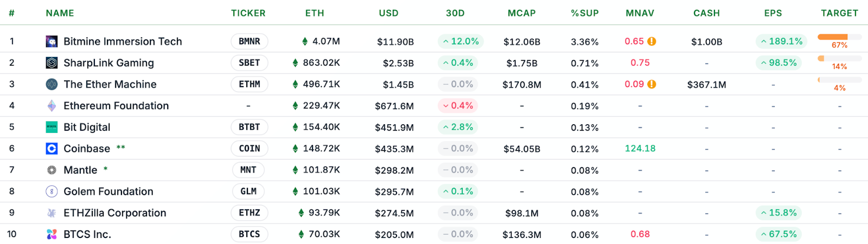This screenshot has width=868, height=244.
Task: Click the COIN ticker badge
Action: 250,149
